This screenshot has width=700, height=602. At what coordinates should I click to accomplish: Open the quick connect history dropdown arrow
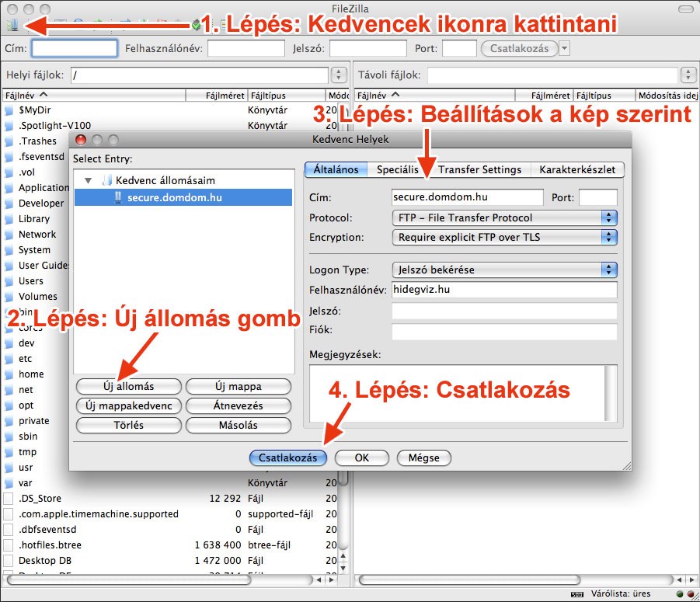(565, 48)
